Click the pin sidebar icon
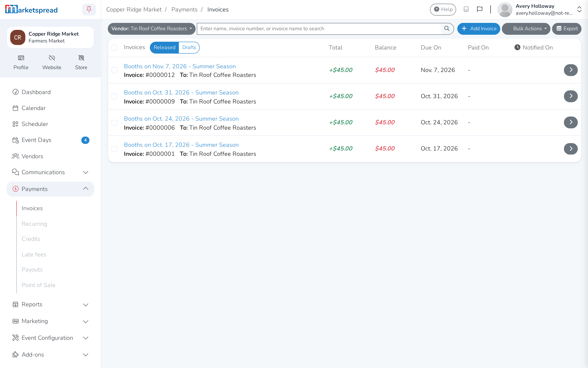Image resolution: width=588 pixels, height=368 pixels. pyautogui.click(x=89, y=9)
